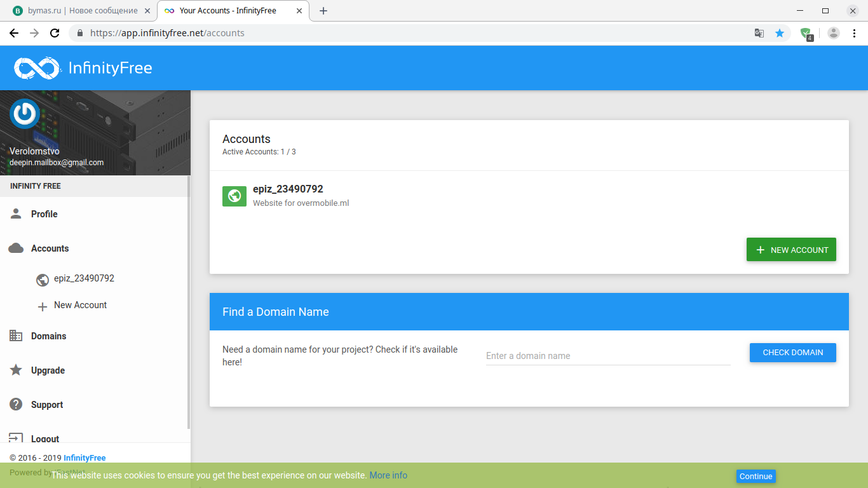The image size is (868, 488).
Task: Click the blue power avatar icon
Action: pyautogui.click(x=25, y=114)
